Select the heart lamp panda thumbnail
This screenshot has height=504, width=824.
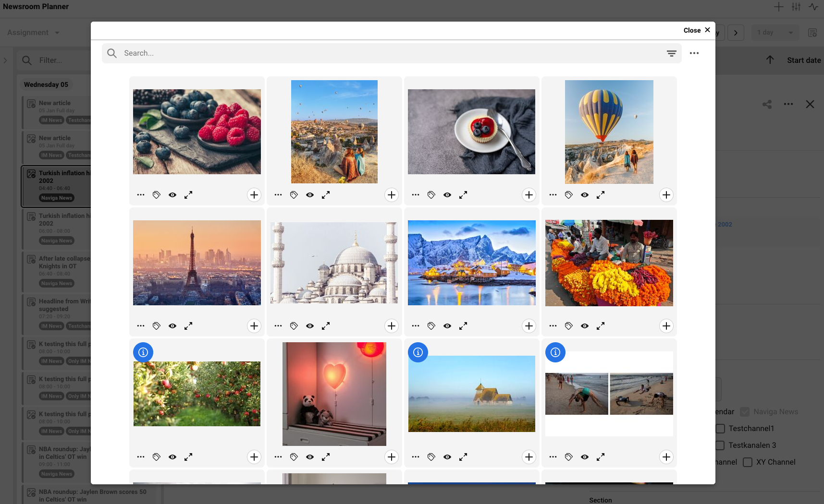tap(334, 394)
